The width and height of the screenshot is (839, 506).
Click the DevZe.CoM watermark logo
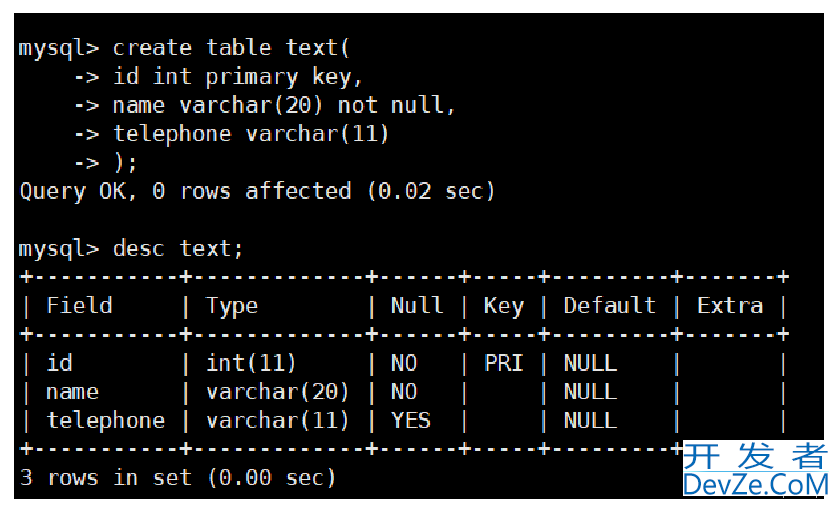coord(755,485)
